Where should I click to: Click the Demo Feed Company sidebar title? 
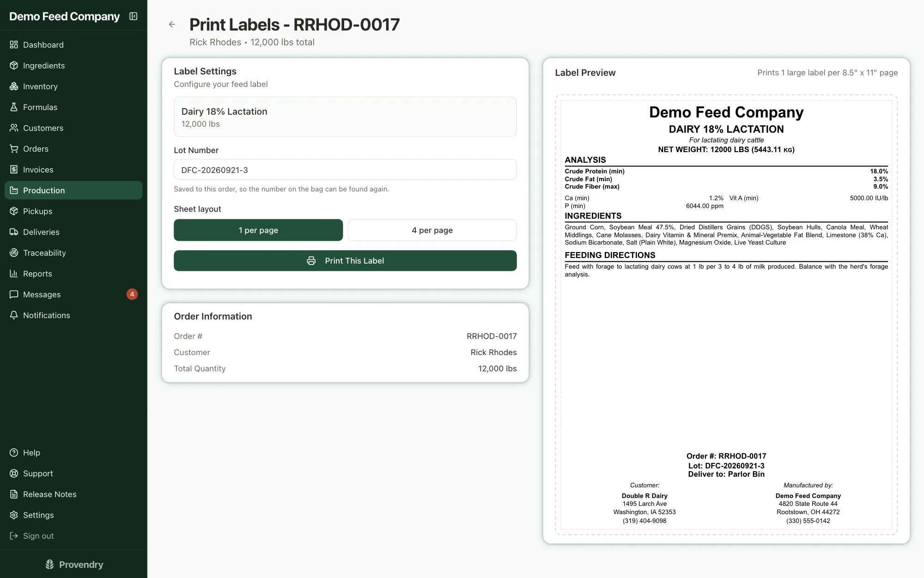pyautogui.click(x=64, y=17)
